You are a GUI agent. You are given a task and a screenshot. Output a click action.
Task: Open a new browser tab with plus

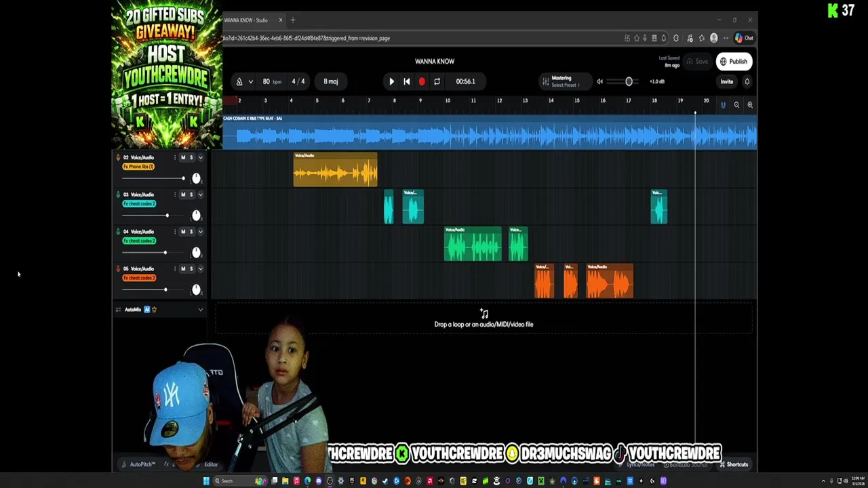coord(293,20)
